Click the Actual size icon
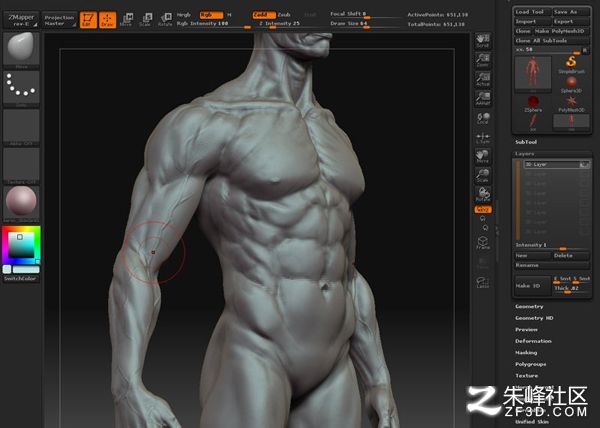The height and width of the screenshot is (428, 600). (483, 80)
